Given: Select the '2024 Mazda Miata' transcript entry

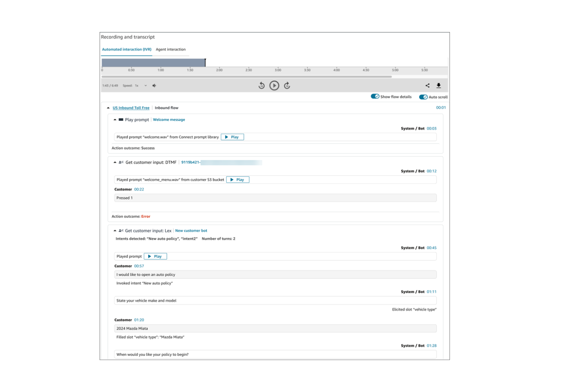Looking at the screenshot, I should click(275, 329).
